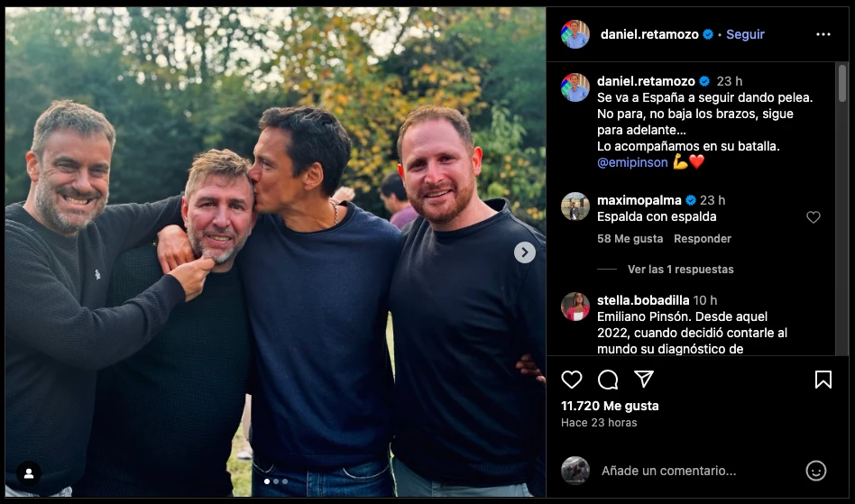Image resolution: width=855 pixels, height=504 pixels.
Task: Open daniel.retamozo's profile picture in the header
Action: click(x=575, y=34)
